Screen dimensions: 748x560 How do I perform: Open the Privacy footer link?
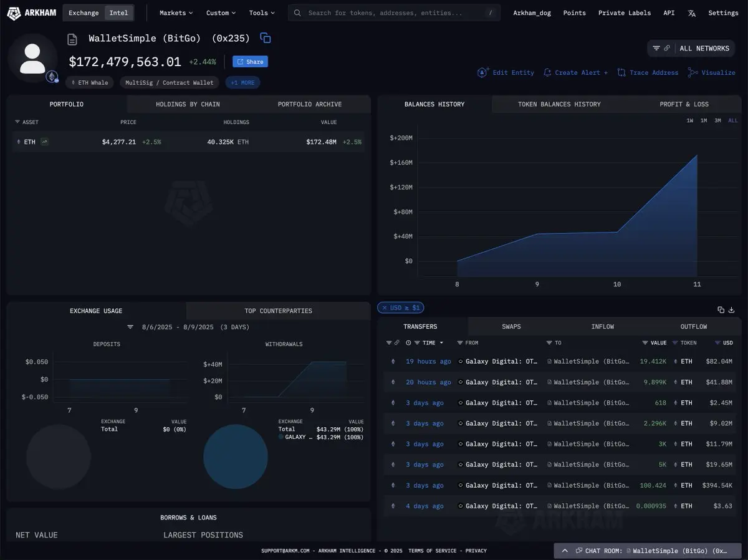click(x=476, y=551)
